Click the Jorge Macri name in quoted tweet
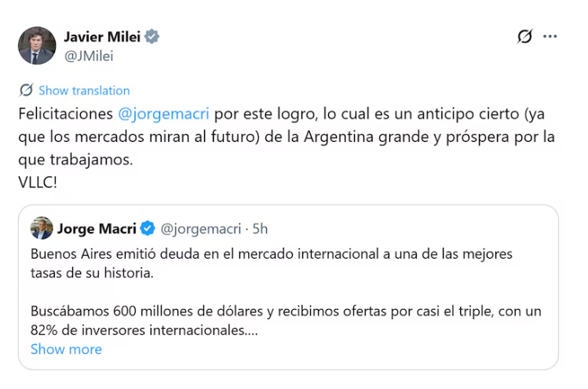 point(97,228)
